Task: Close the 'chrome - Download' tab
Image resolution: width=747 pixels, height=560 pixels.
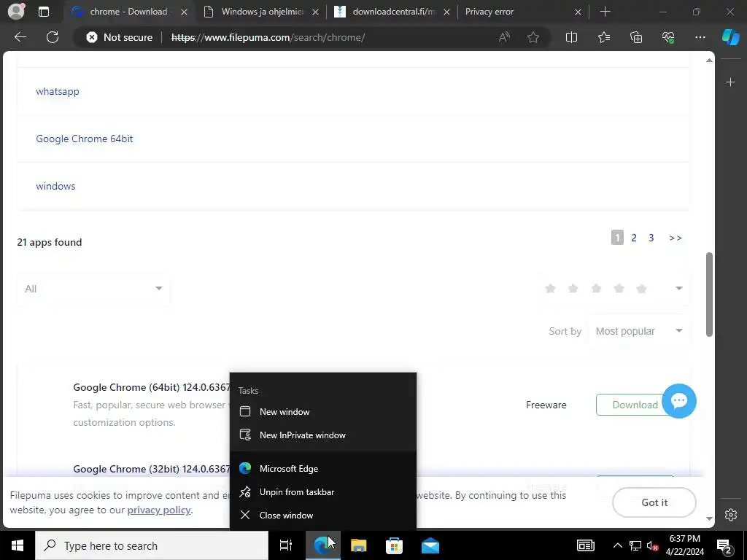Action: click(x=185, y=12)
